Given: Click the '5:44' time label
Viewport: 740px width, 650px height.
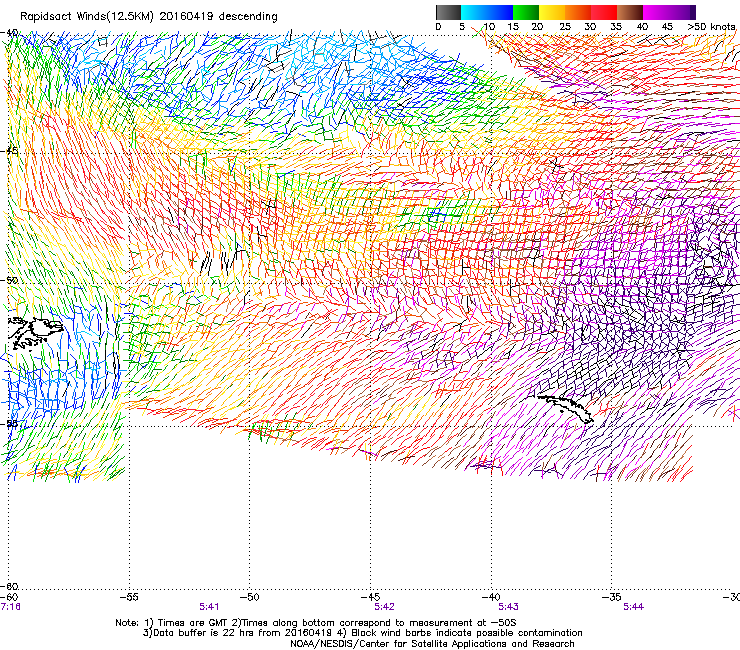Looking at the screenshot, I should pos(634,607).
